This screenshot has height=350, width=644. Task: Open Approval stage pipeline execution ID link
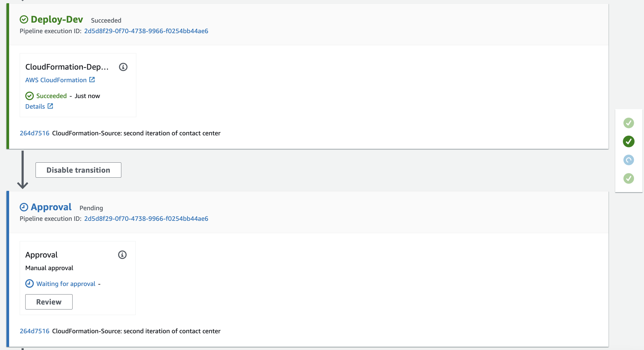coord(146,218)
